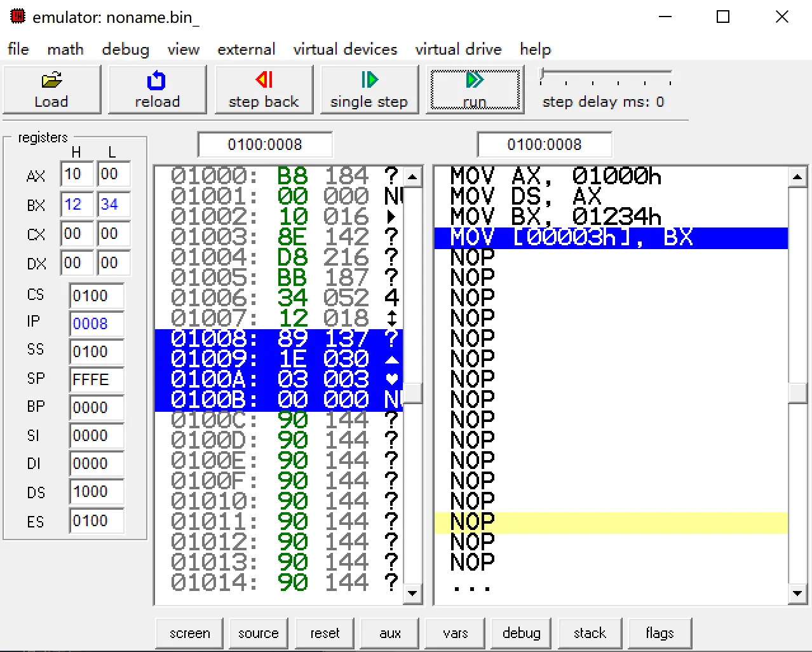Image resolution: width=812 pixels, height=652 pixels.
Task: Click the step back button
Action: (264, 90)
